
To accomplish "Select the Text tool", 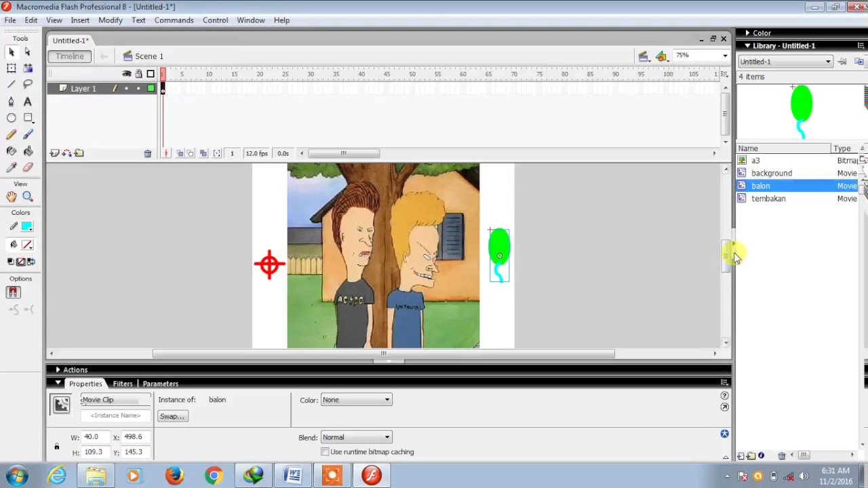I will click(28, 102).
